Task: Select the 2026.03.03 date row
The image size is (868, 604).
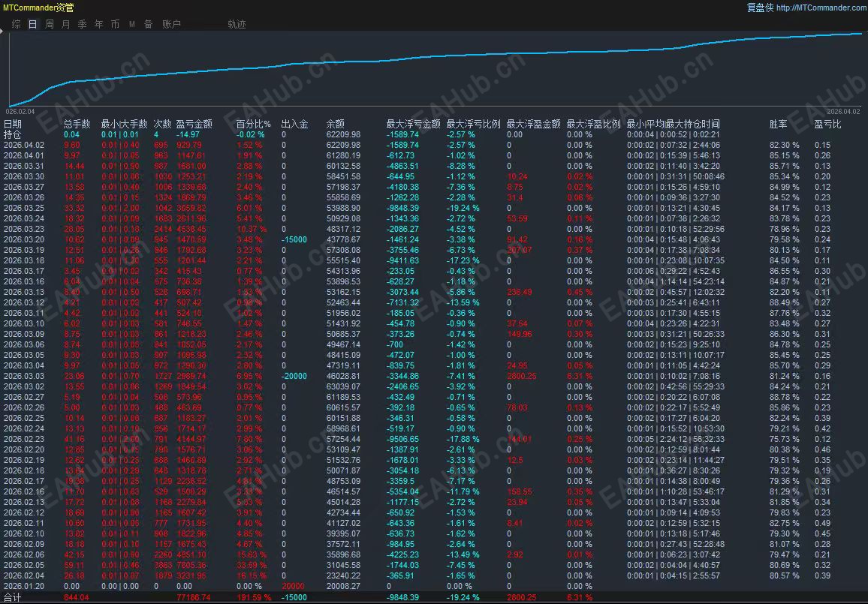Action: click(x=24, y=376)
